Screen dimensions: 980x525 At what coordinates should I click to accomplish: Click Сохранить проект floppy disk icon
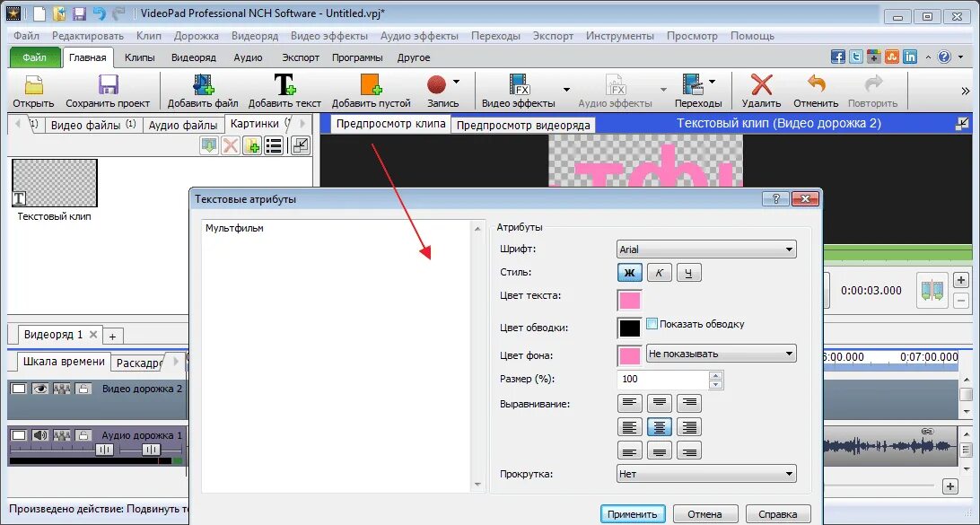108,85
